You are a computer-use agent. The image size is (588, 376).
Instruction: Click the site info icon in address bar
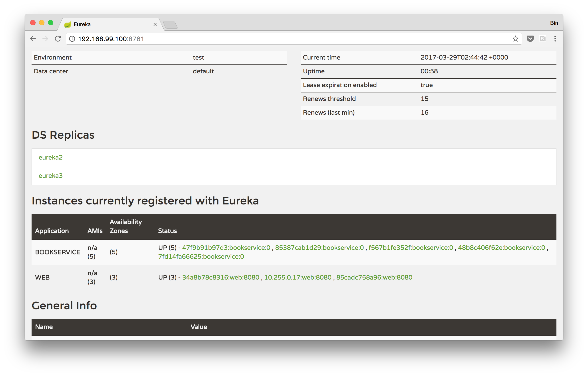coord(72,39)
